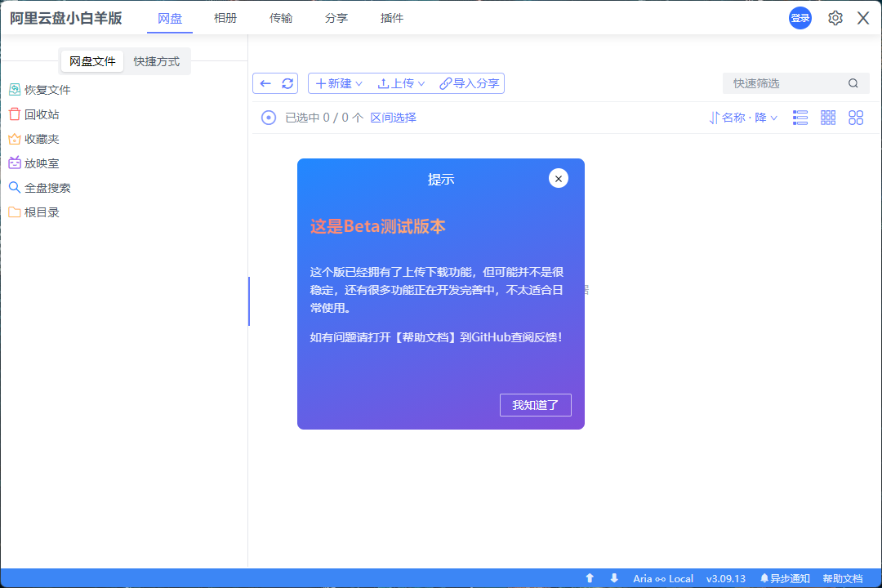This screenshot has height=588, width=882.
Task: Switch to large tile view icon
Action: pyautogui.click(x=856, y=118)
